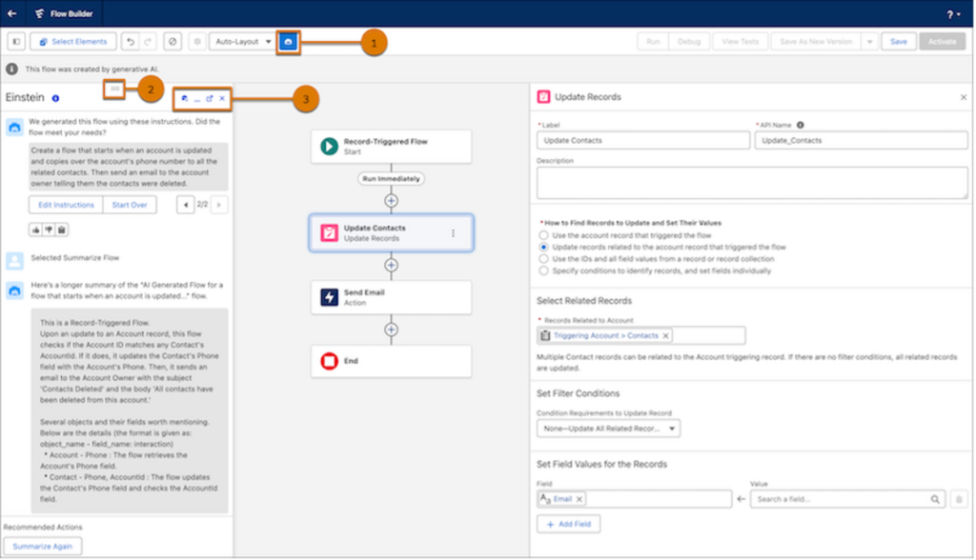Open Update Contacts element options menu
The height and width of the screenshot is (560, 976).
(453, 233)
